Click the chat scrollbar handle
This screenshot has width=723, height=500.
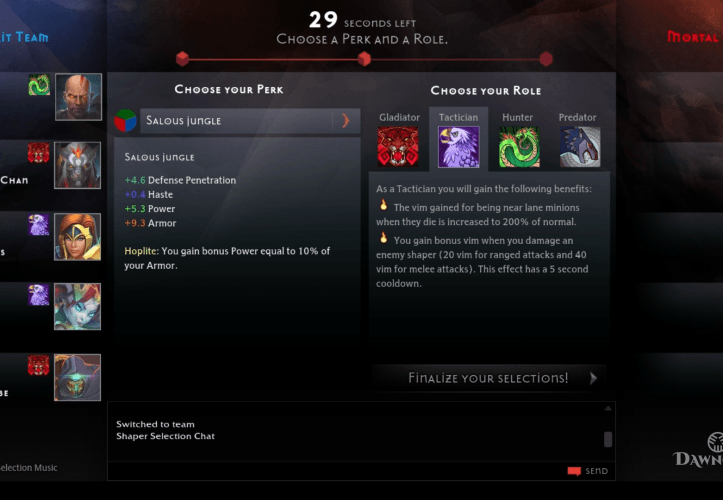coord(608,439)
